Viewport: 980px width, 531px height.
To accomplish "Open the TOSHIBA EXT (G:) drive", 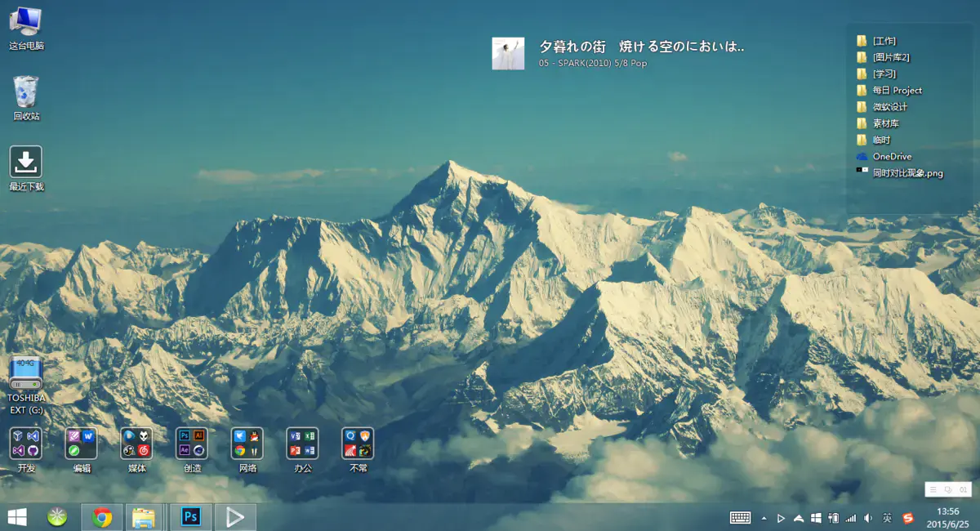I will click(x=26, y=377).
